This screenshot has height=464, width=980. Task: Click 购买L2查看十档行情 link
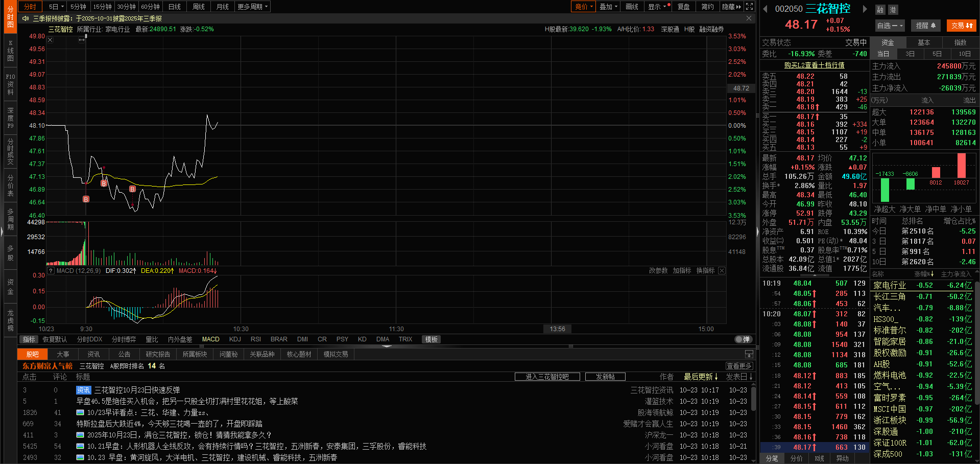[x=815, y=65]
